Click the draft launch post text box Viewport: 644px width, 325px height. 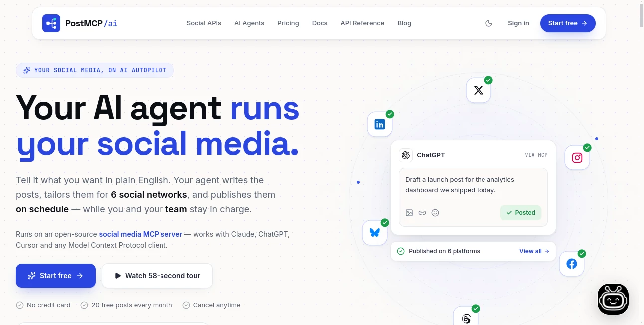pos(474,197)
